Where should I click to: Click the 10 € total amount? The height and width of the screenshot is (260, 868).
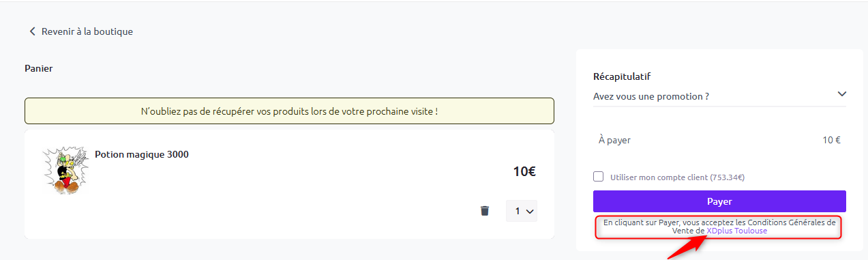click(x=831, y=140)
